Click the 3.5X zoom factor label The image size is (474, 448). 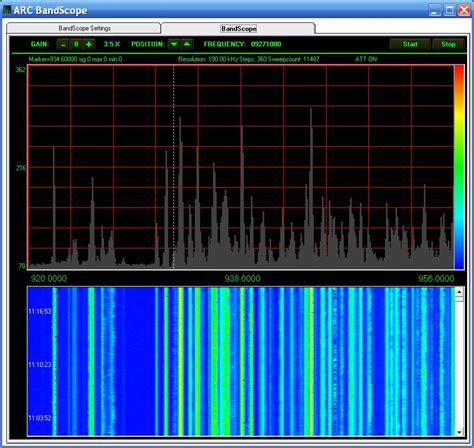click(x=112, y=44)
